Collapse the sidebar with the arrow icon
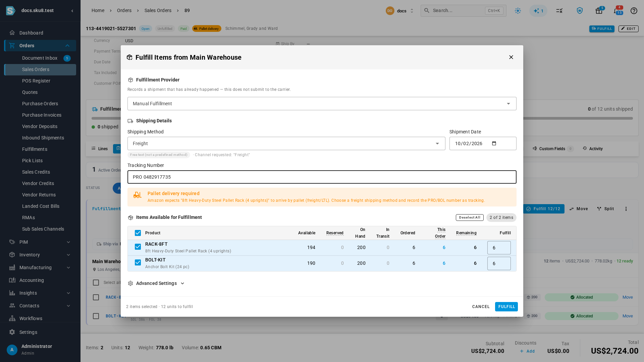This screenshot has width=644, height=362. pyautogui.click(x=72, y=11)
